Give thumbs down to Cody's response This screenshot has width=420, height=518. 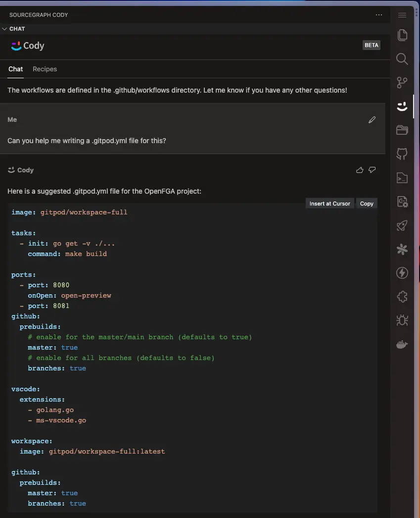pos(372,170)
